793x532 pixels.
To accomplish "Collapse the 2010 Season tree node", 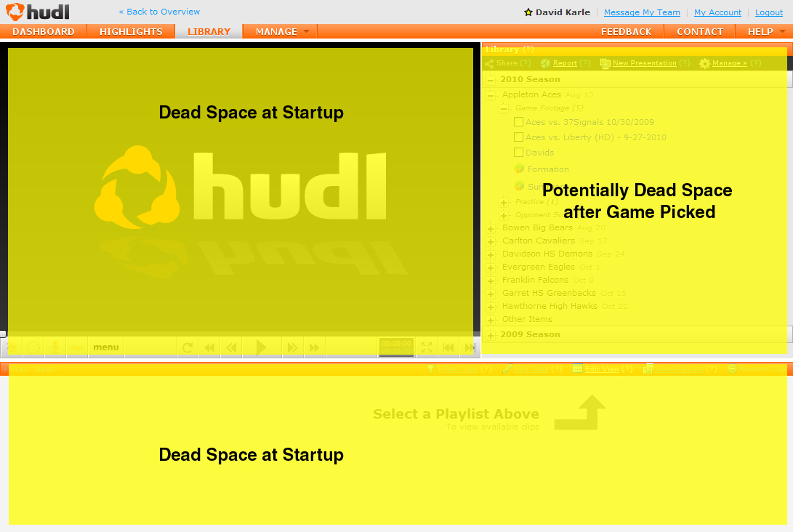I will [x=491, y=79].
